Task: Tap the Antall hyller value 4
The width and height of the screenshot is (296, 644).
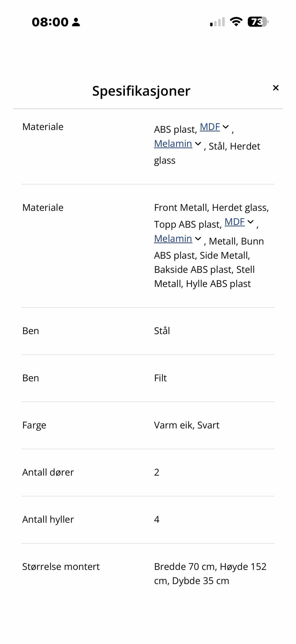Action: [157, 520]
